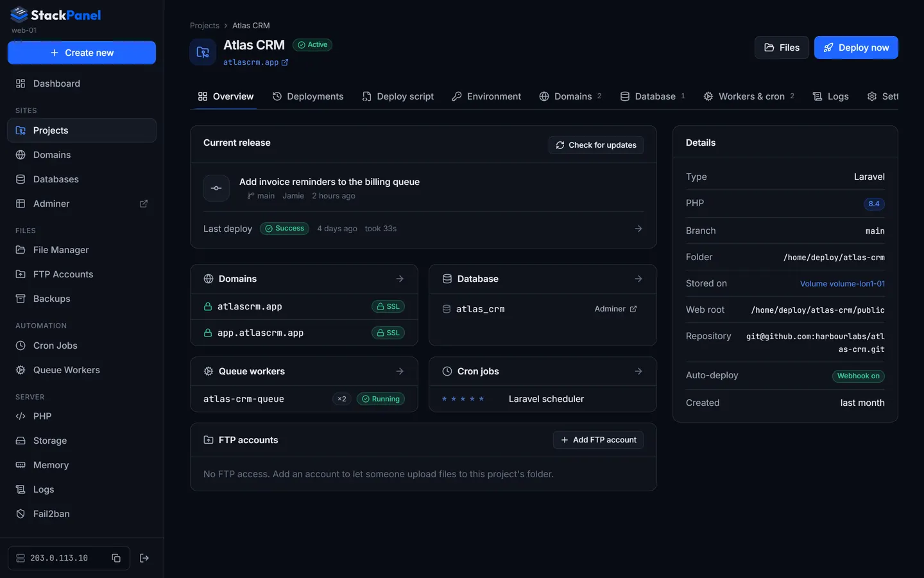Viewport: 924px width, 578px height.
Task: Open the Database card arrow
Action: tap(638, 279)
